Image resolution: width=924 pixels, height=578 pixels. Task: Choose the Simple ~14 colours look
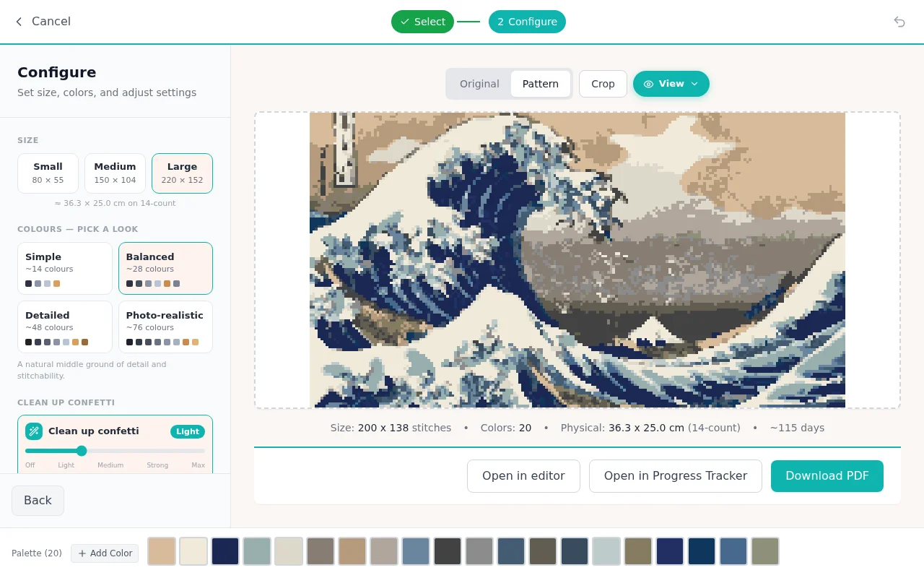click(x=65, y=268)
